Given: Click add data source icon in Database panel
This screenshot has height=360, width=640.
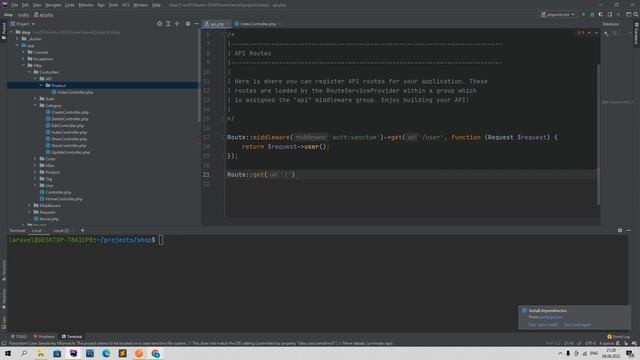Looking at the screenshot, I should point(606,33).
